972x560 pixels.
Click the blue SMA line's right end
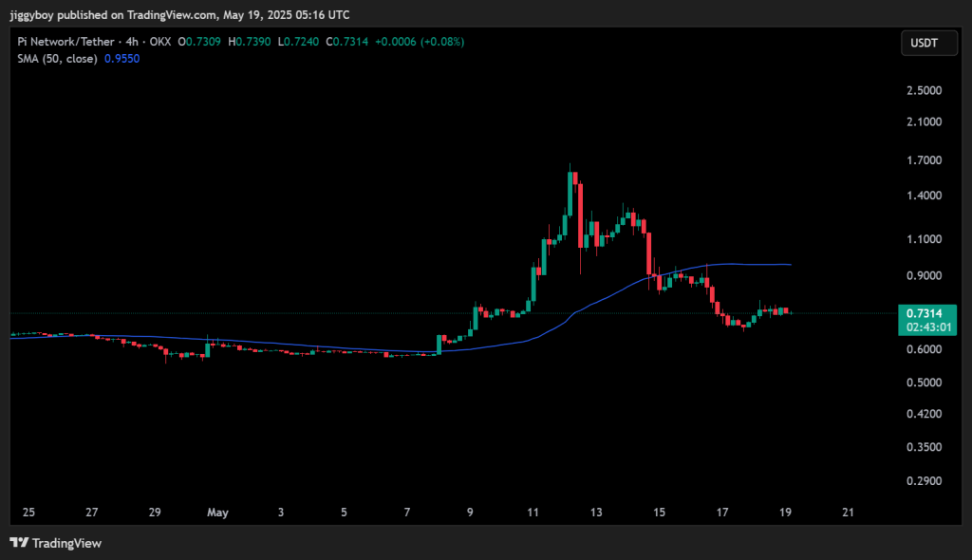coord(789,265)
